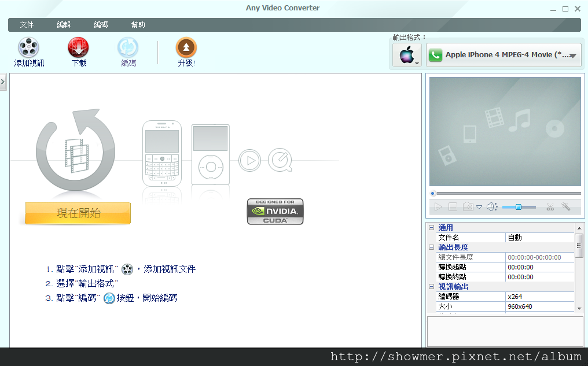
Task: Click the 轉換起點 property label
Action: 452,267
